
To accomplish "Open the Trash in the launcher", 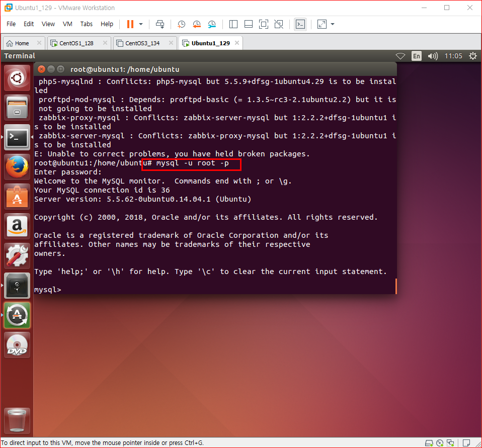I will [17, 421].
